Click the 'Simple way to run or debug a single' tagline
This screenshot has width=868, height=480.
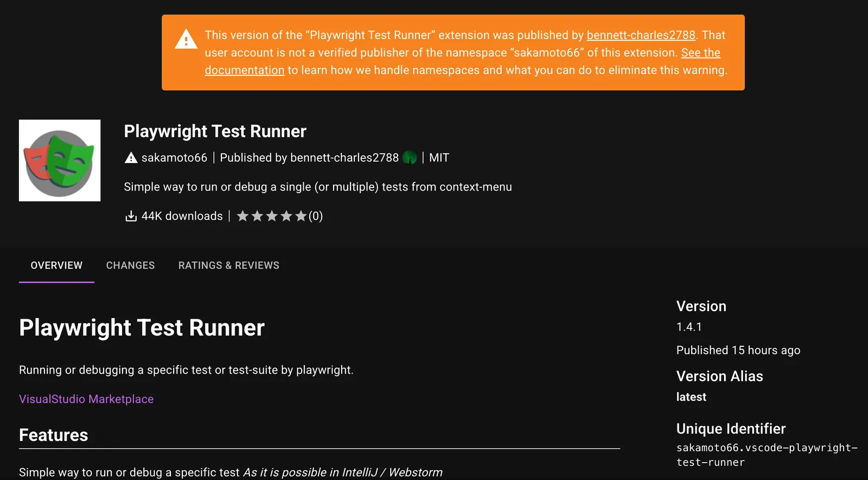coord(318,187)
